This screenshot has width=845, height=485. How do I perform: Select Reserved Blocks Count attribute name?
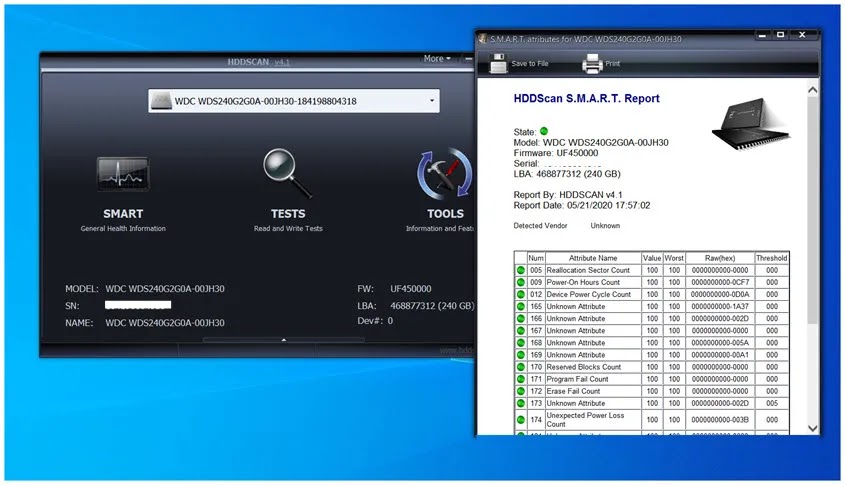[x=584, y=367]
